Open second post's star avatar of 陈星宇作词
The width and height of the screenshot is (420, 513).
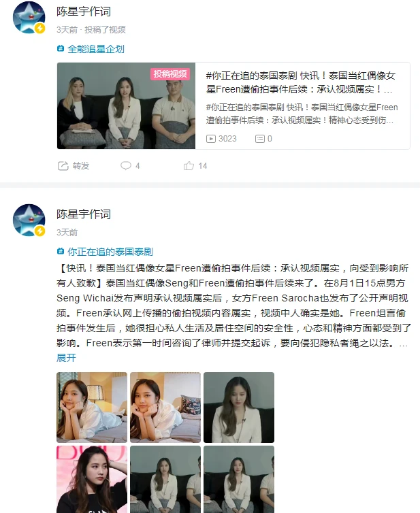pos(29,220)
